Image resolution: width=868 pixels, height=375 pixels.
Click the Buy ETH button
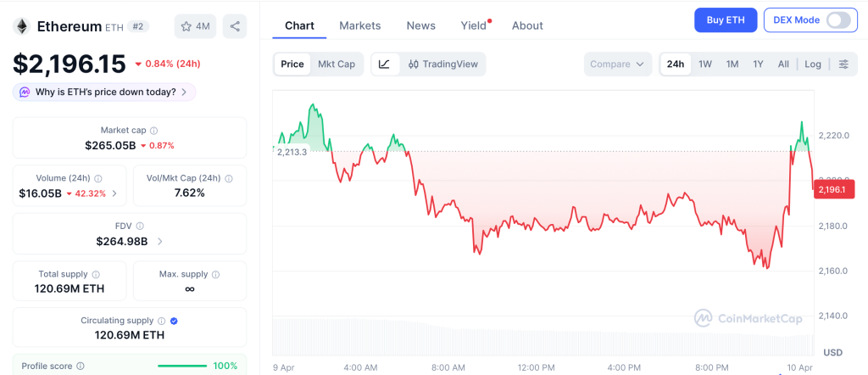point(725,20)
